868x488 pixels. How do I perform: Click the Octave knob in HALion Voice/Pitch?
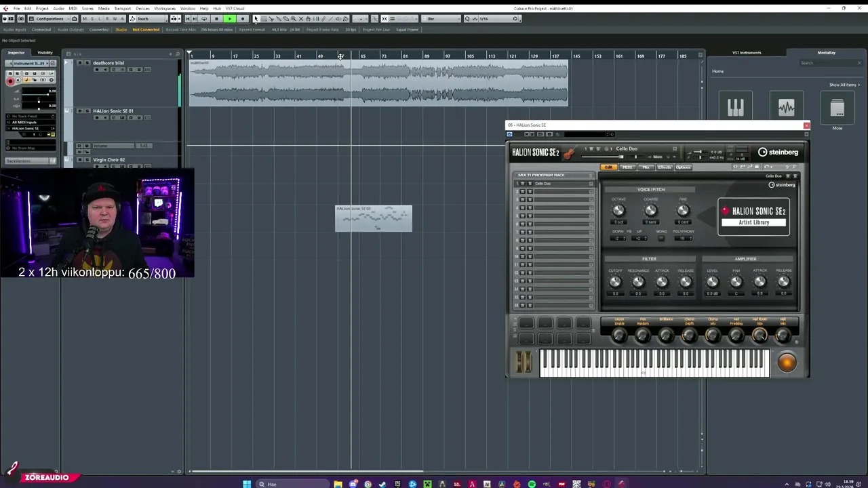[618, 211]
